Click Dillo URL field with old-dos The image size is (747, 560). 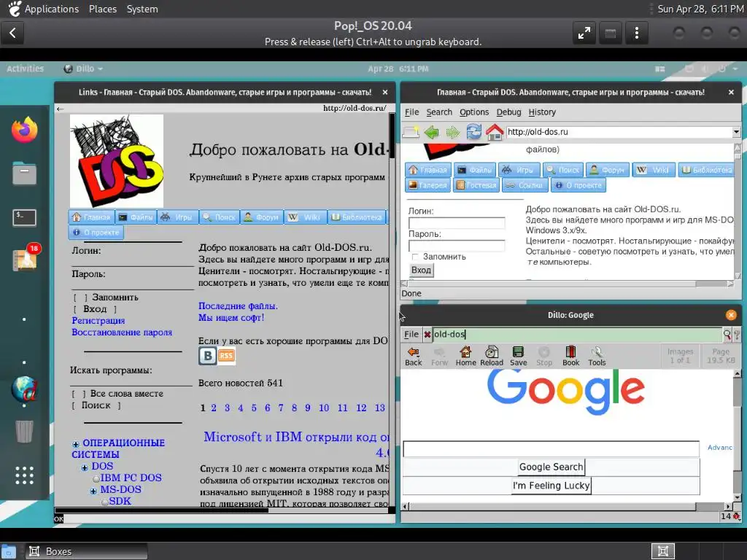click(577, 334)
